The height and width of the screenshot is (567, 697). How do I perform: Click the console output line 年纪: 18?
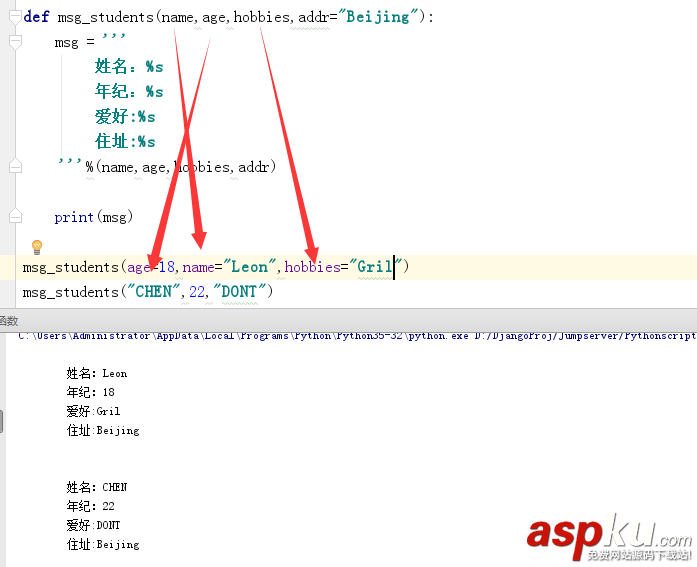pos(90,392)
